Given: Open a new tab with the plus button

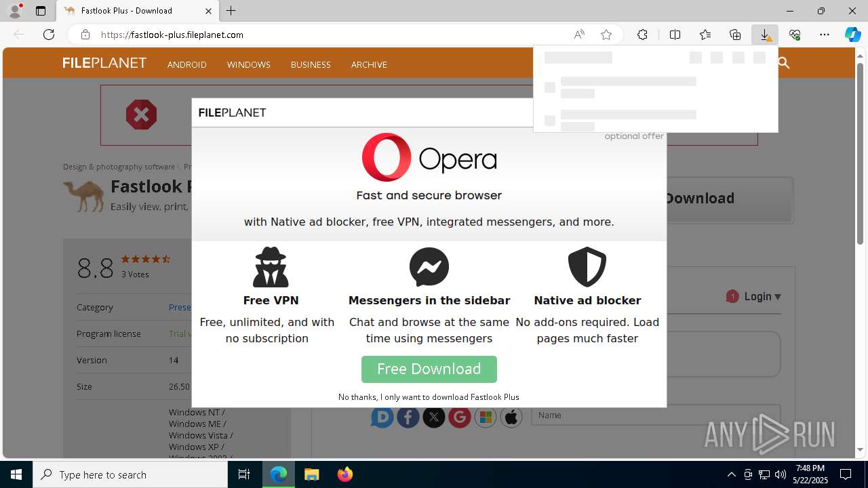Looking at the screenshot, I should pos(231,11).
